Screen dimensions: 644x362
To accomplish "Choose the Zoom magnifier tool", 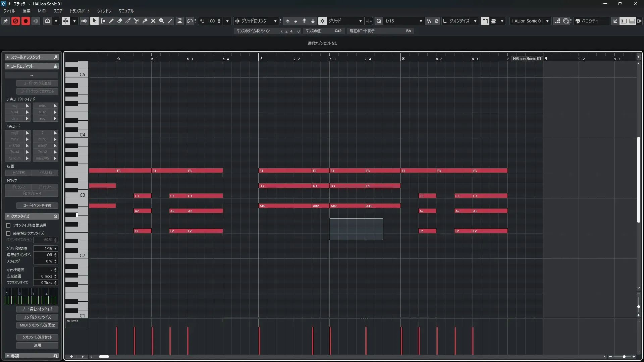I will (162, 21).
